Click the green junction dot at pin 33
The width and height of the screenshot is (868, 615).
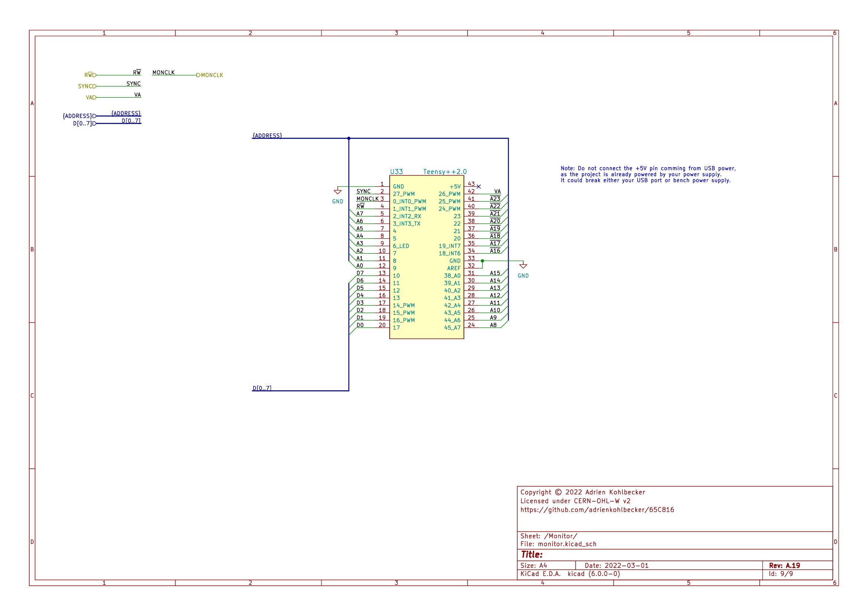482,261
